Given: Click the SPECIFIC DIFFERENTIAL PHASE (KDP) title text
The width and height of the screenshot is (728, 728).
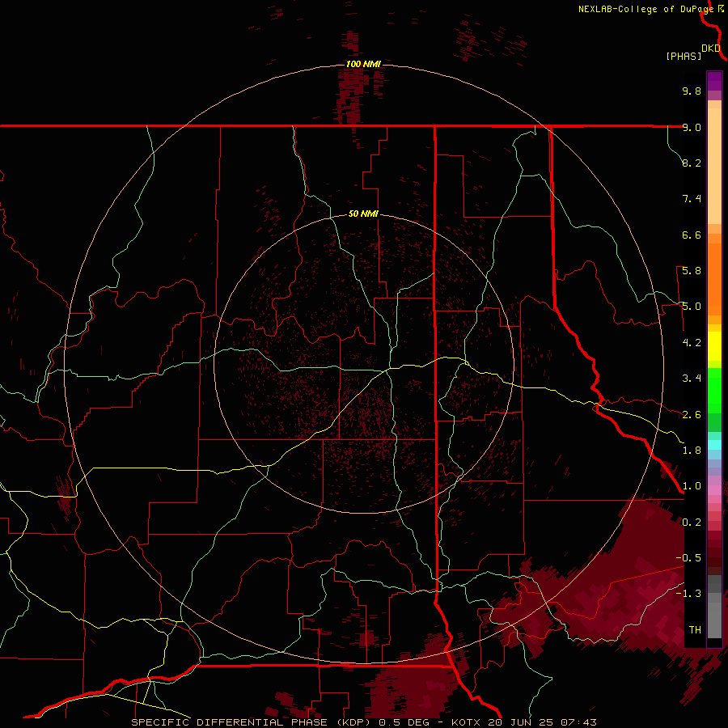Looking at the screenshot, I should click(x=253, y=722).
